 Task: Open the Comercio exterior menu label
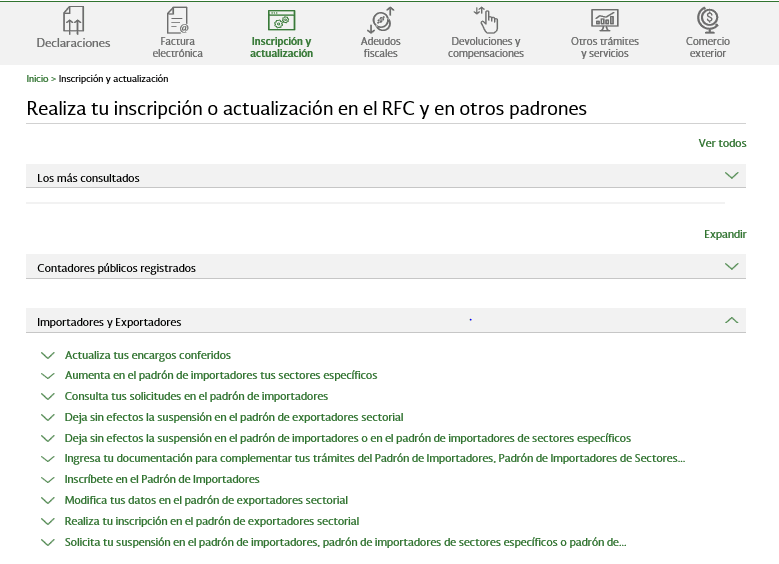point(708,47)
